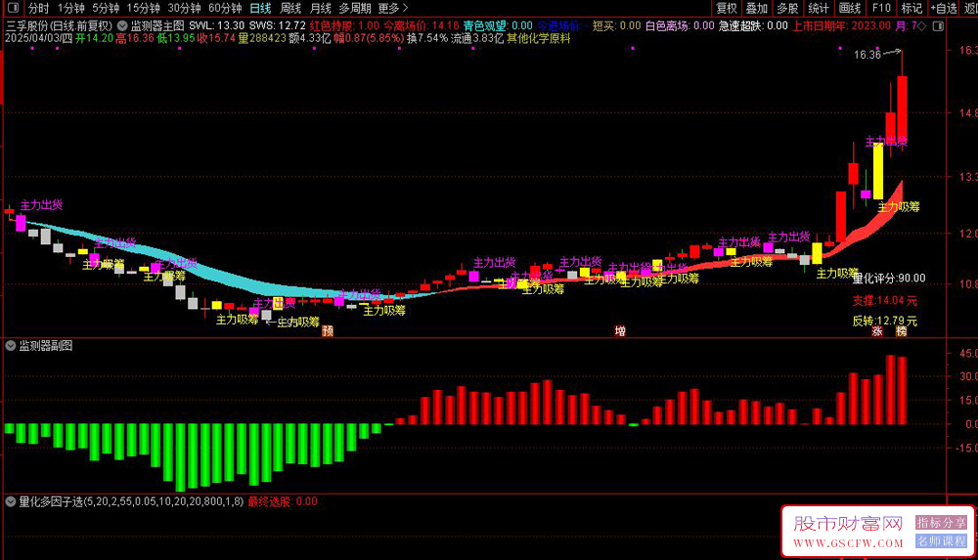978x560 pixels.
Task: Select the 日线 daily tab
Action: (260, 8)
